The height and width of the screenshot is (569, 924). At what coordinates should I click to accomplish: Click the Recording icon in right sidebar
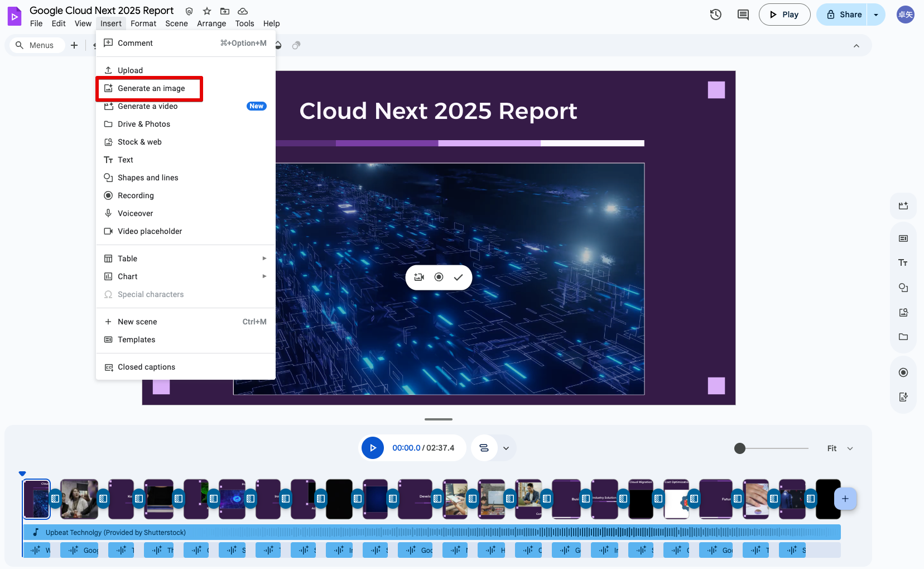[903, 372]
